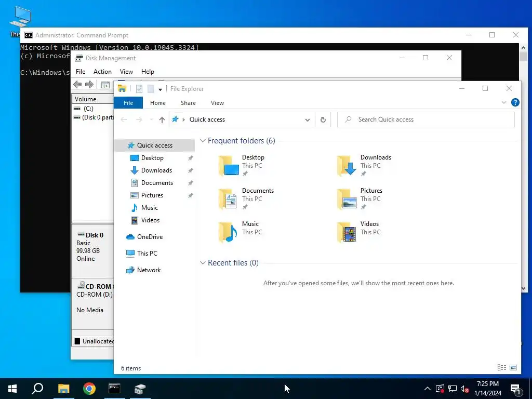The width and height of the screenshot is (532, 399).
Task: Click the taskbar Search magnifier icon
Action: click(x=37, y=389)
